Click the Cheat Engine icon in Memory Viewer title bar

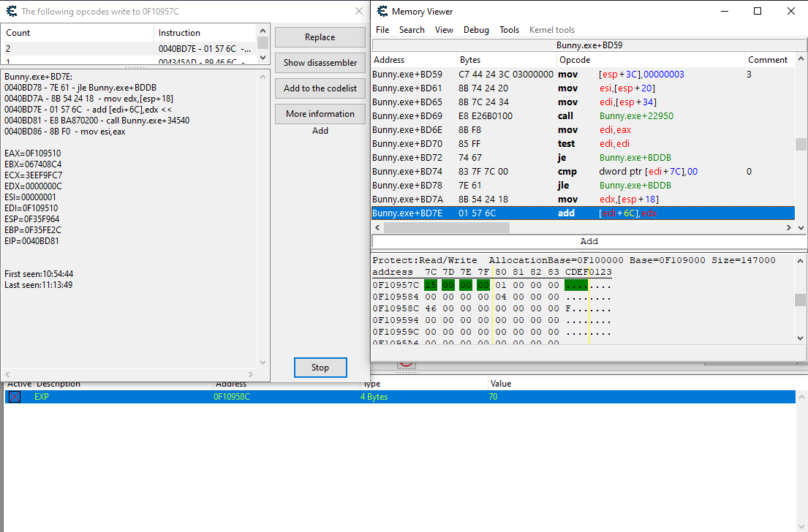[382, 11]
